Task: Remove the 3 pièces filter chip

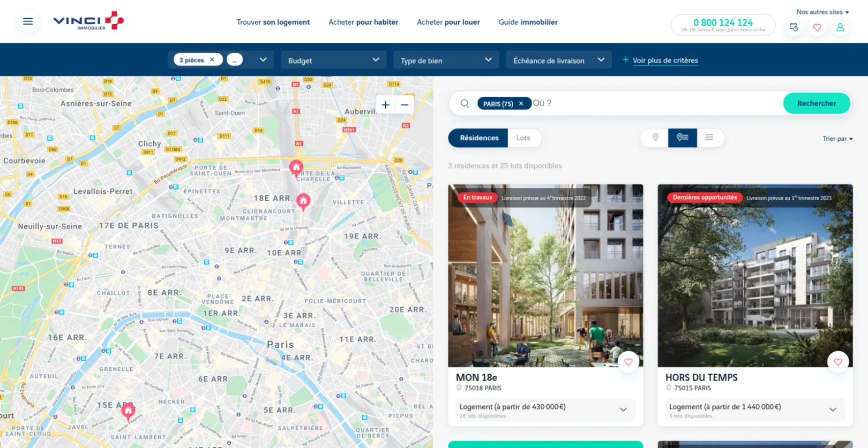Action: point(212,60)
